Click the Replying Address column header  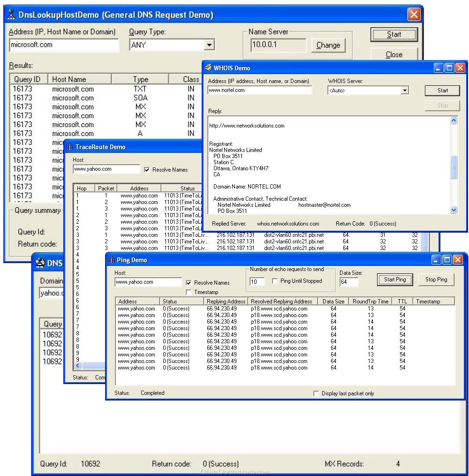tap(226, 302)
